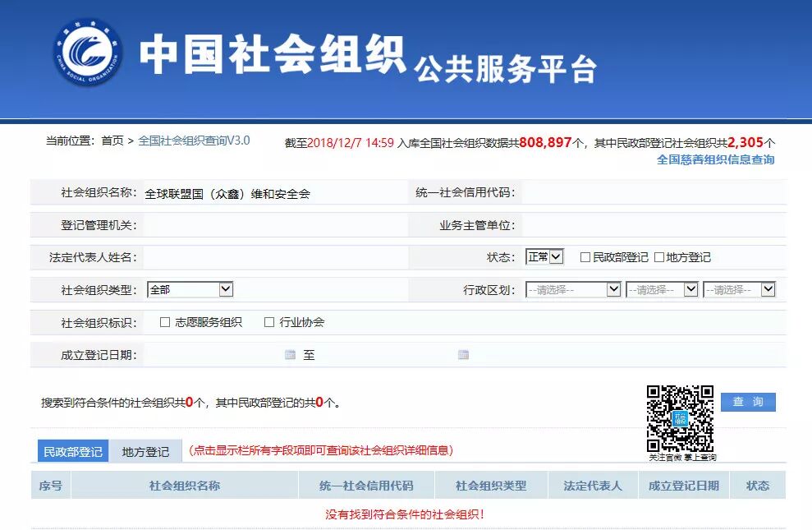This screenshot has height=530, width=812.
Task: Click the QR code image
Action: click(x=680, y=418)
